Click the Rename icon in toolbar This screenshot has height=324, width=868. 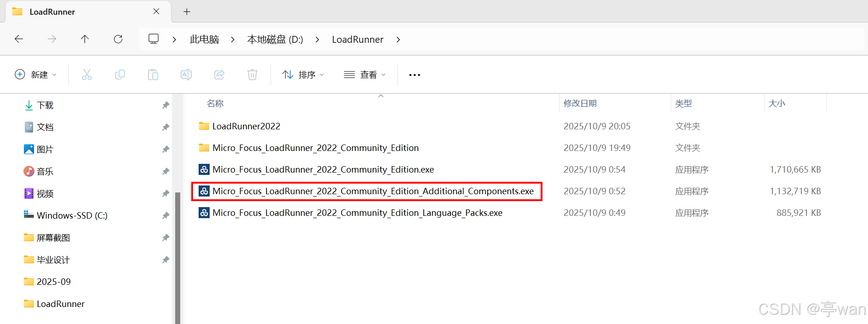pos(186,75)
